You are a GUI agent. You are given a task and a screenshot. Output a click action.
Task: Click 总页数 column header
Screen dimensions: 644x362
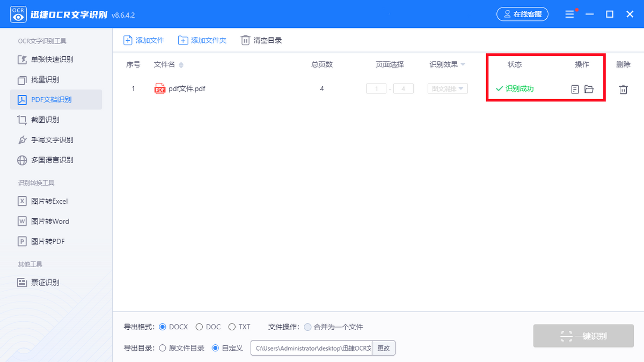(x=322, y=64)
